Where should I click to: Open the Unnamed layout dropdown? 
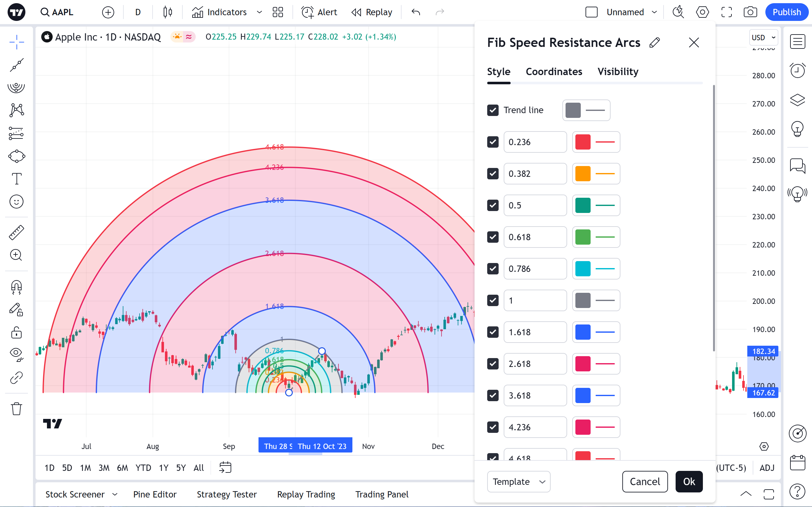(x=654, y=12)
